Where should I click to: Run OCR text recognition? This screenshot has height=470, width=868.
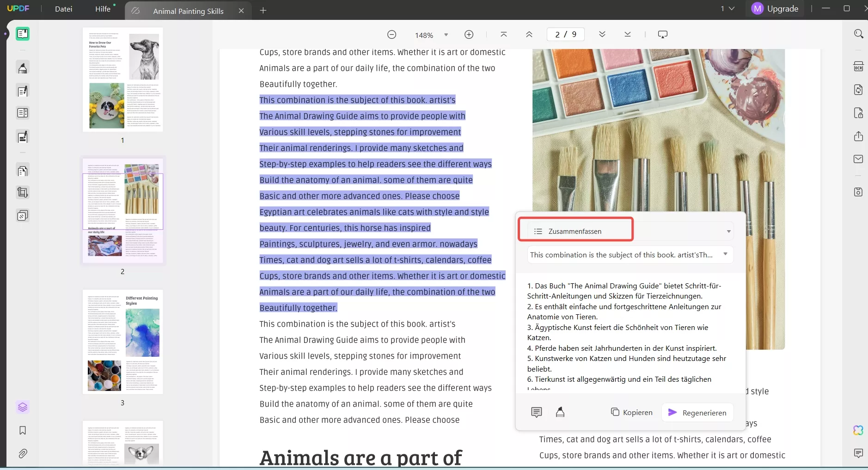(858, 66)
